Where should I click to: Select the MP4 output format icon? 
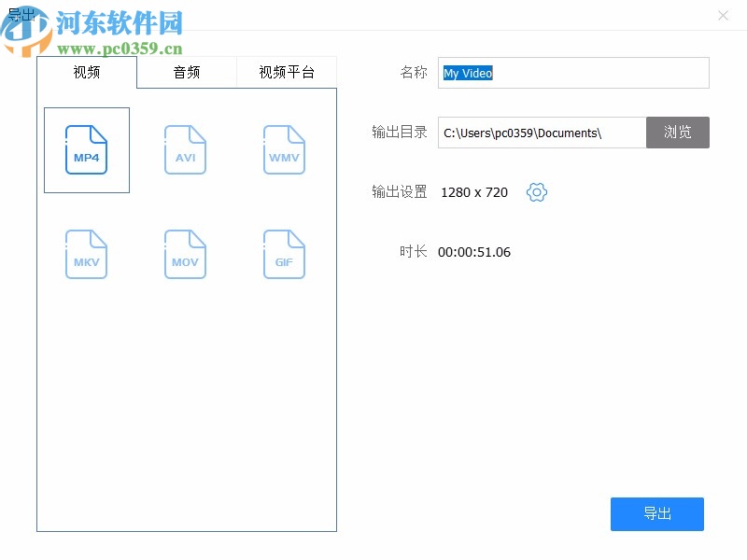click(x=86, y=150)
